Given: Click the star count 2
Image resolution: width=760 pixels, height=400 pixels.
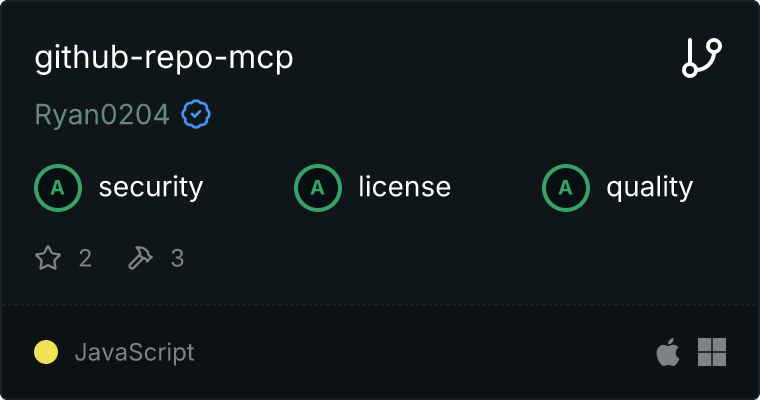Looking at the screenshot, I should click(85, 258).
